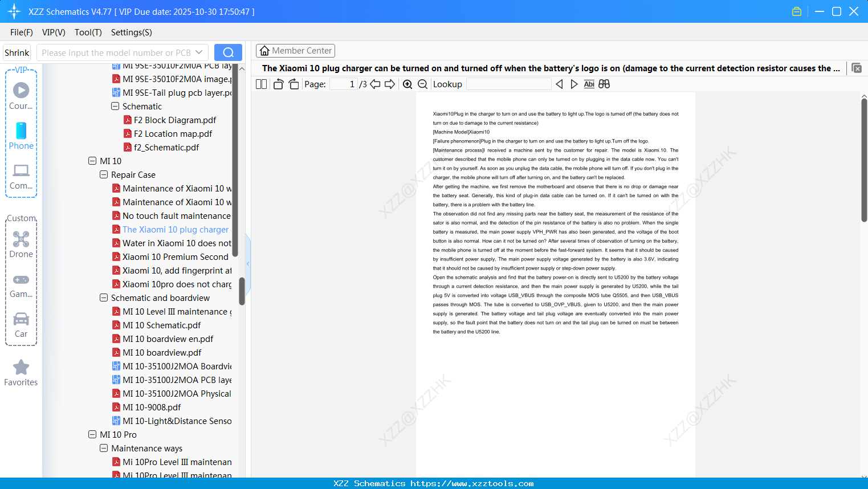Open the Car category
Screen dimensions: 868x489
pos(21,325)
